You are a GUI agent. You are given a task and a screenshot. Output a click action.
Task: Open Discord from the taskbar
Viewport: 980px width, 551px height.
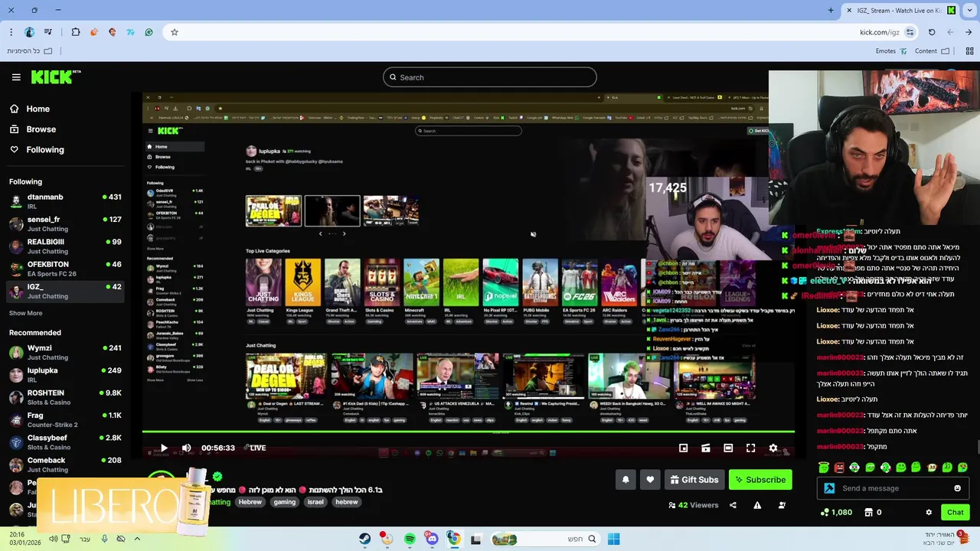pyautogui.click(x=432, y=539)
